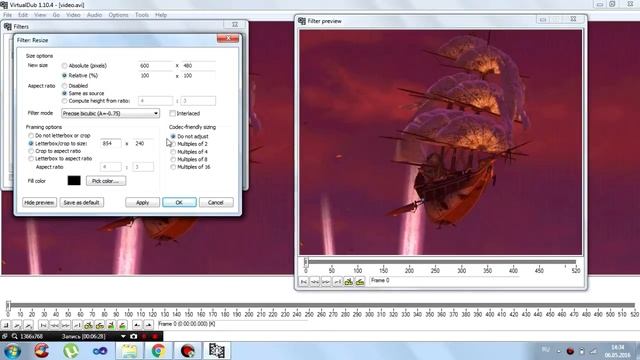Image resolution: width=640 pixels, height=360 pixels.
Task: Click Save as default button
Action: tap(82, 202)
